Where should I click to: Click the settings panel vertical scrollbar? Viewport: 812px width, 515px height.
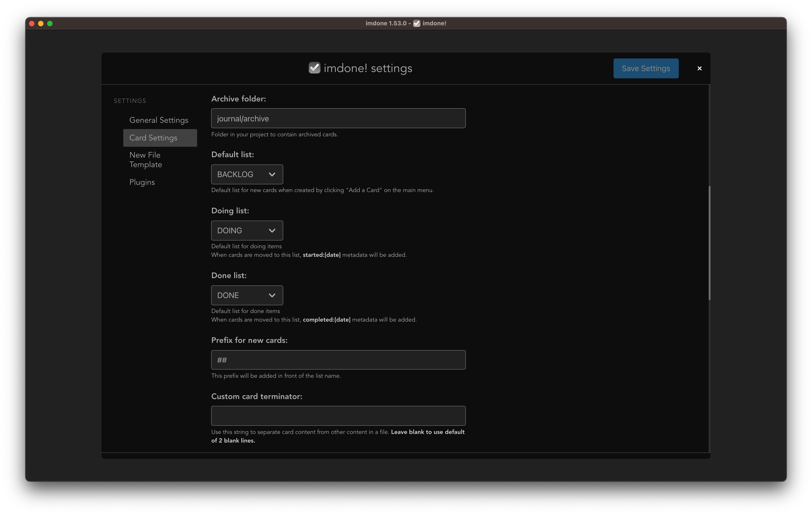(710, 243)
